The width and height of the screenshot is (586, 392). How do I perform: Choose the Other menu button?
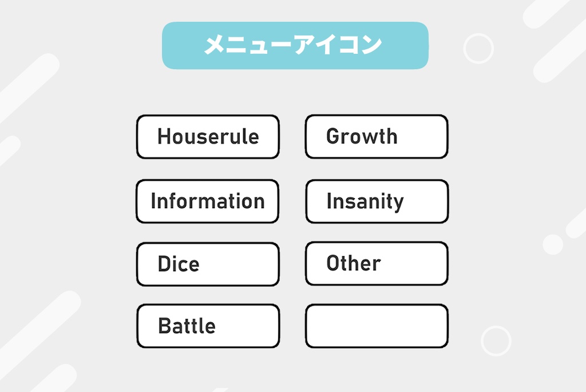(x=377, y=263)
